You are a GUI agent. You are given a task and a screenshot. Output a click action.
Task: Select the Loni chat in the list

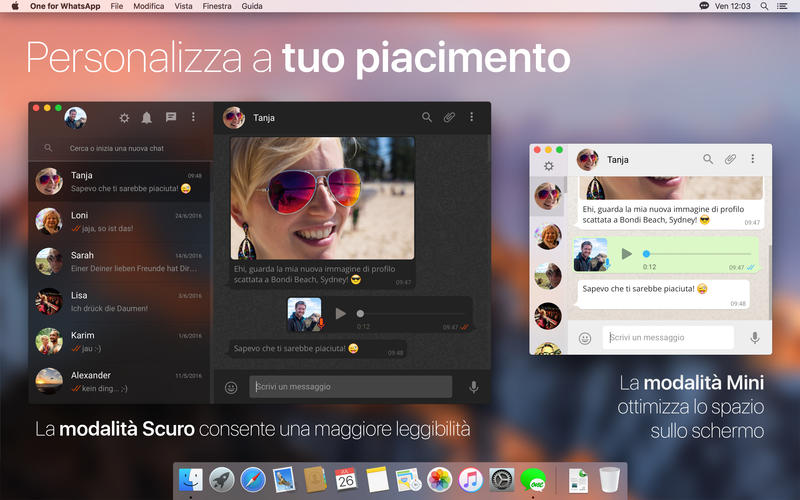point(119,222)
